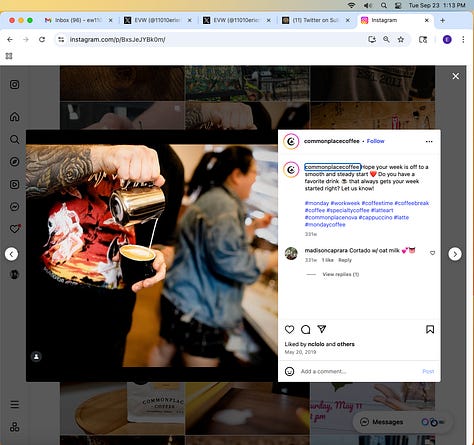474x445 pixels.
Task: Open emoji picker in comment box
Action: coord(289,371)
